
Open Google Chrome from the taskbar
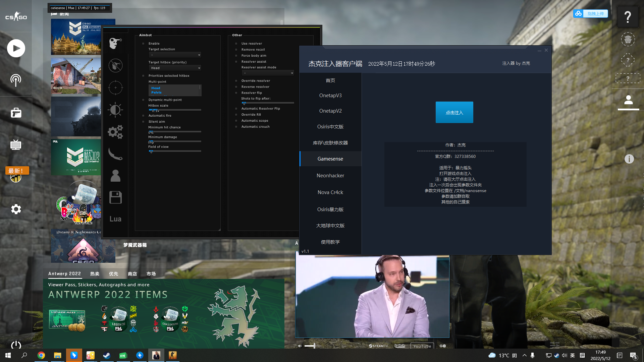click(41, 355)
